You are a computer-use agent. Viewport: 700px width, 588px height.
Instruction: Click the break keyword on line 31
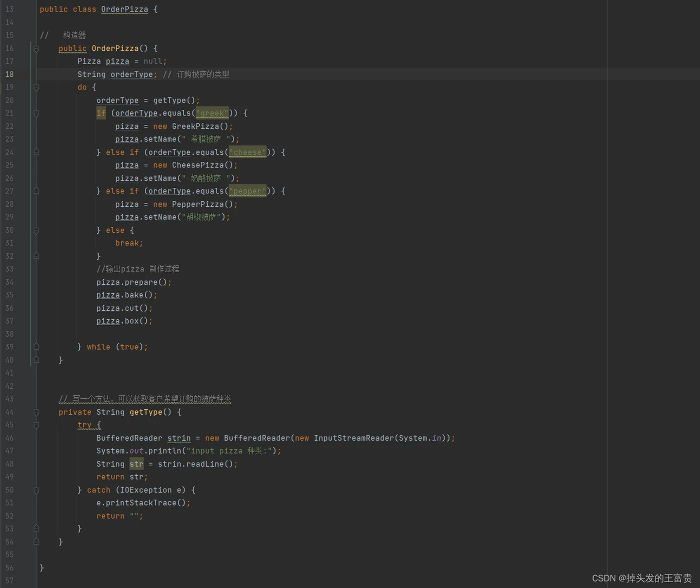click(x=127, y=243)
